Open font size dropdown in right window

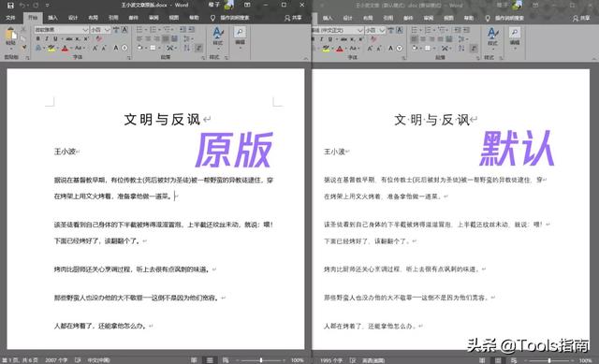[x=382, y=30]
